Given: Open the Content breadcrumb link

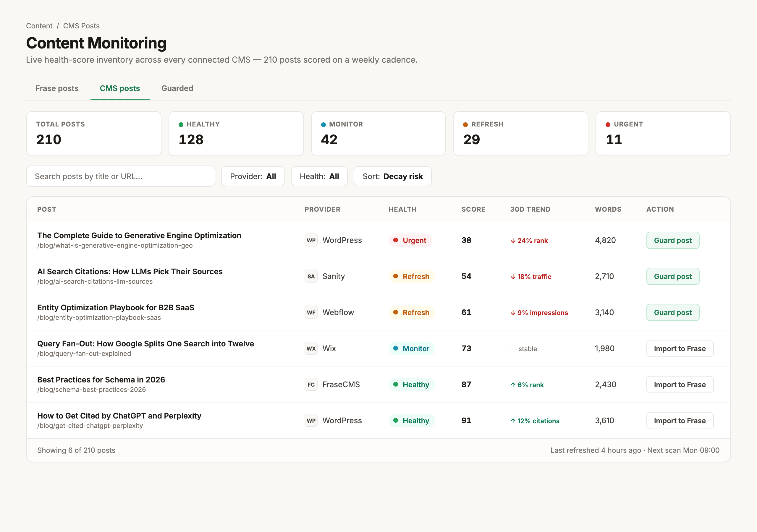Looking at the screenshot, I should pyautogui.click(x=39, y=26).
